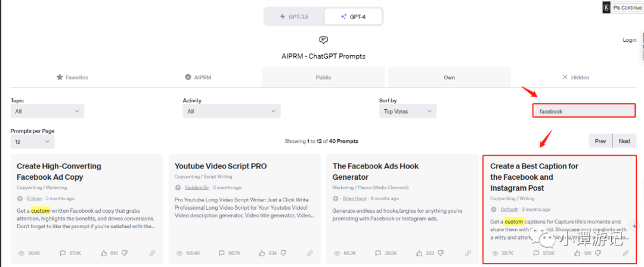
Task: Downvote the Facebook Ad Copy prompt
Action: (125, 253)
